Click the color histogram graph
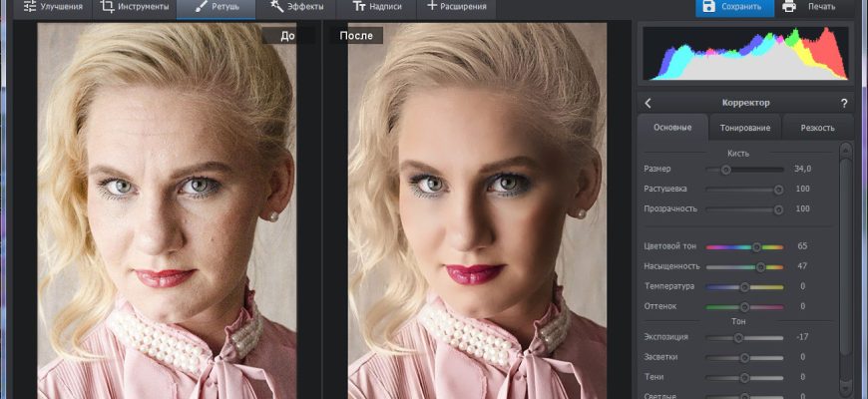Screen dimensions: 868x399 click(x=747, y=53)
